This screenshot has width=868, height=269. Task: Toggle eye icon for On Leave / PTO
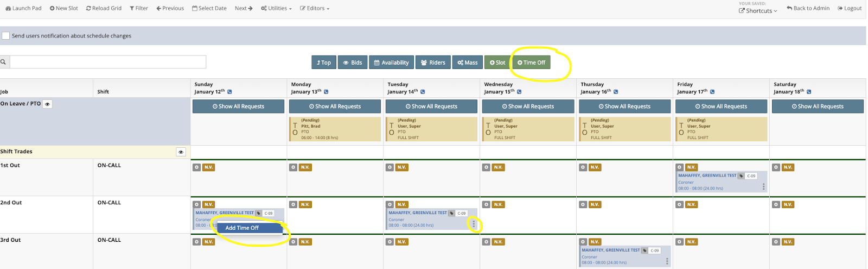coord(47,104)
